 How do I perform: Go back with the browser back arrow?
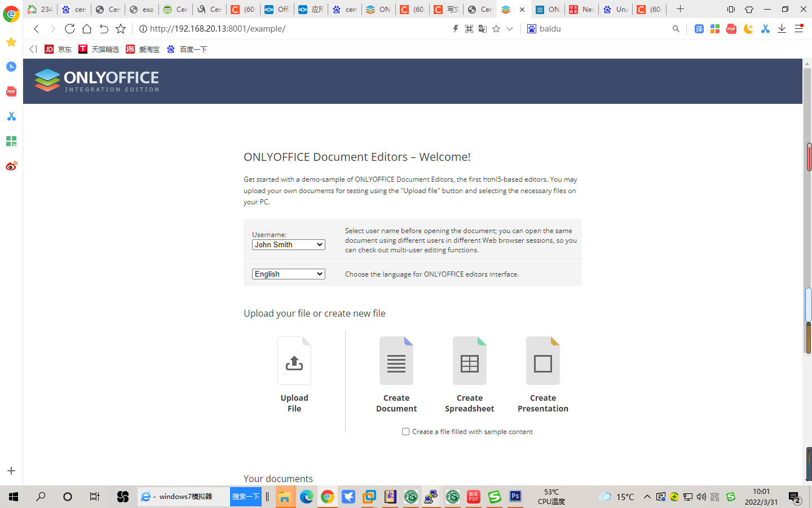(36, 29)
